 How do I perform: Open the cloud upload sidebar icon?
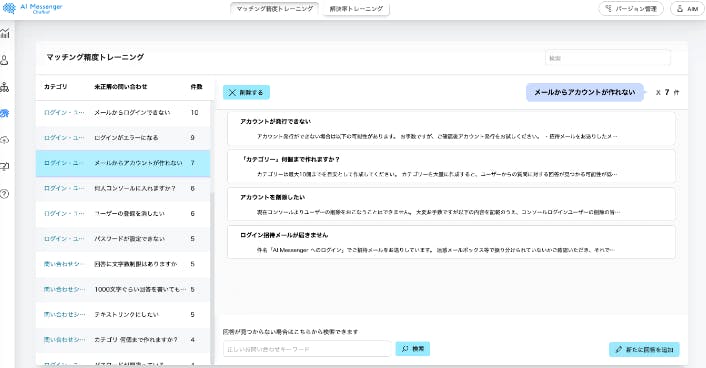5,140
